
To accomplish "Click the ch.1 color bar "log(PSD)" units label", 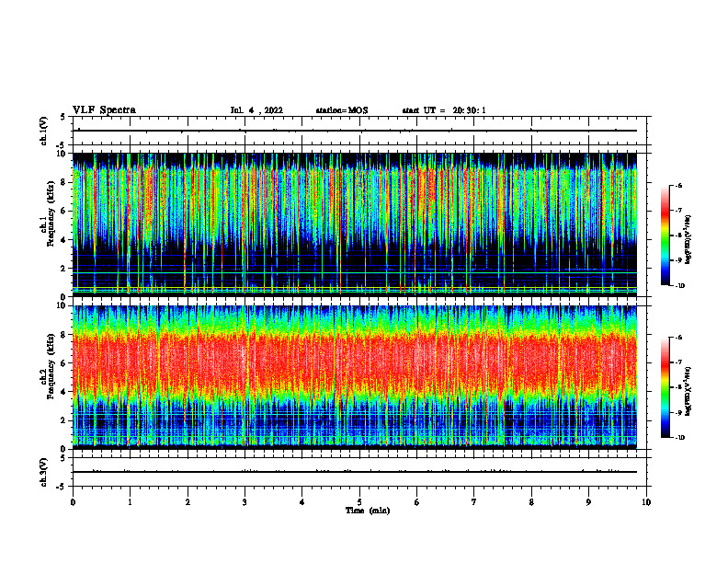I will tap(688, 240).
